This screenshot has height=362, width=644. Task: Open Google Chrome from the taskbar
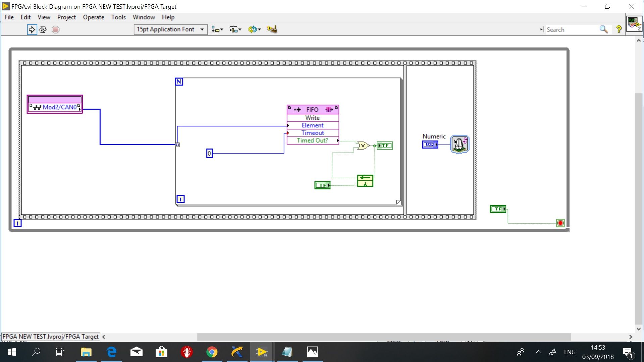(x=212, y=352)
